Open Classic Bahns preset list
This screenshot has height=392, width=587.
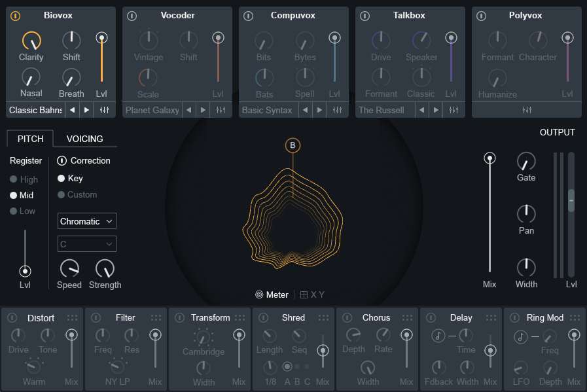[x=36, y=110]
